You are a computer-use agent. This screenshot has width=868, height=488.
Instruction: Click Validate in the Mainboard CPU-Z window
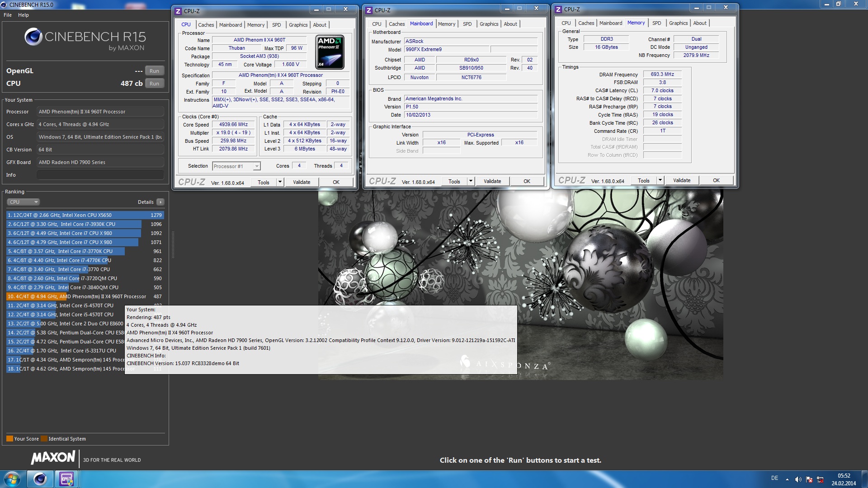pyautogui.click(x=492, y=181)
